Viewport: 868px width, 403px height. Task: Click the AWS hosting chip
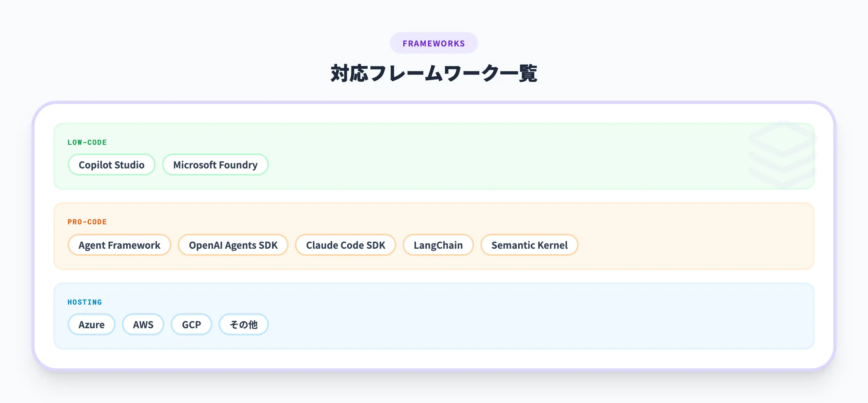143,325
